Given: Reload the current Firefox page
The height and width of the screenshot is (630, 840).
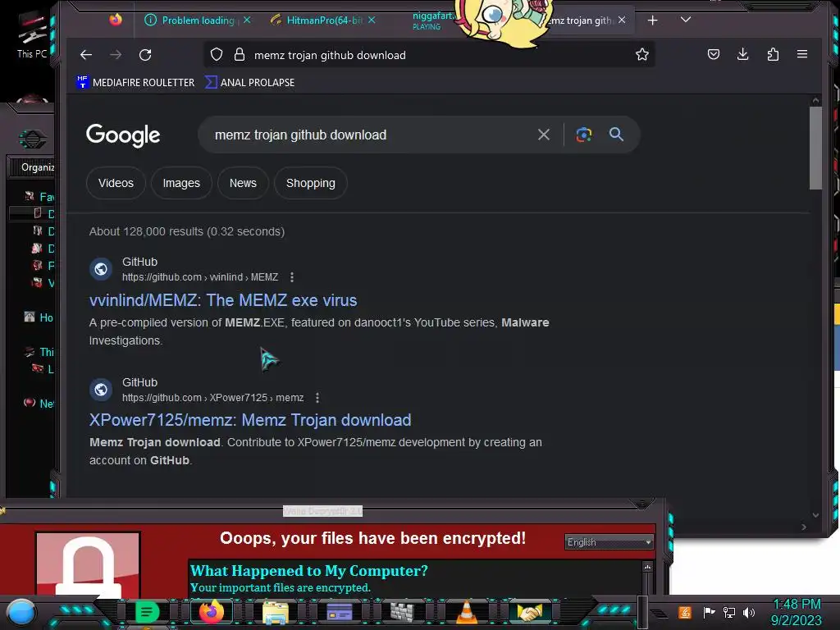Looking at the screenshot, I should (145, 55).
